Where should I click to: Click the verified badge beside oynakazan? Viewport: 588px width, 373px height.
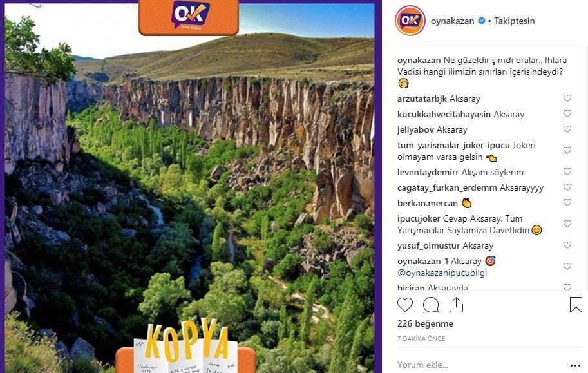point(482,21)
